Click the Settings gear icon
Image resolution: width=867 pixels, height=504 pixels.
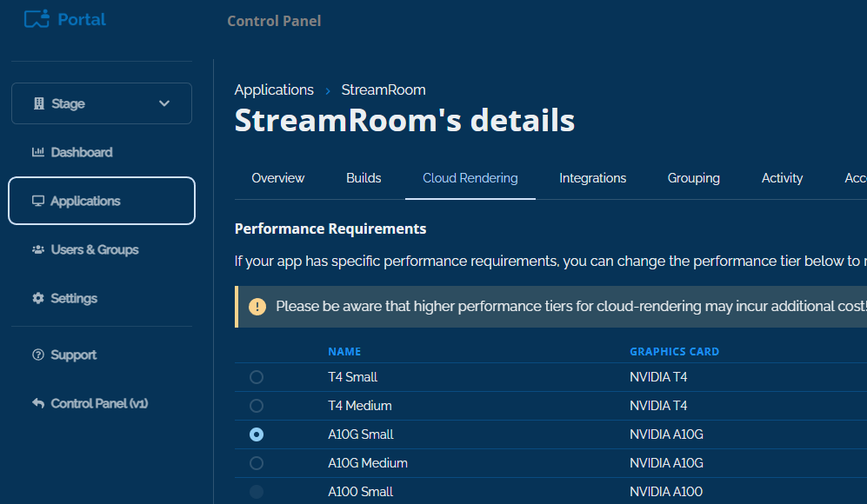point(37,298)
